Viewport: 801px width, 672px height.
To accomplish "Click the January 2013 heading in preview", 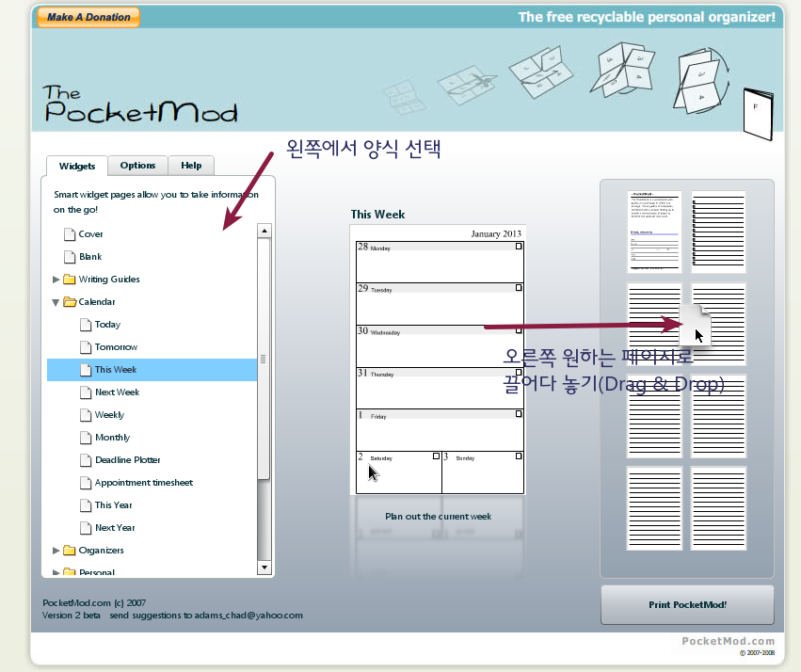I will click(x=496, y=233).
